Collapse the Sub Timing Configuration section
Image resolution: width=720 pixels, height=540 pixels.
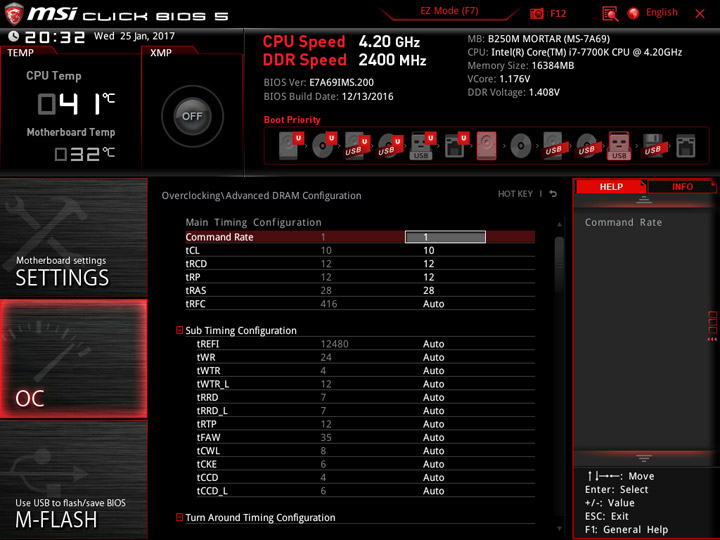180,330
